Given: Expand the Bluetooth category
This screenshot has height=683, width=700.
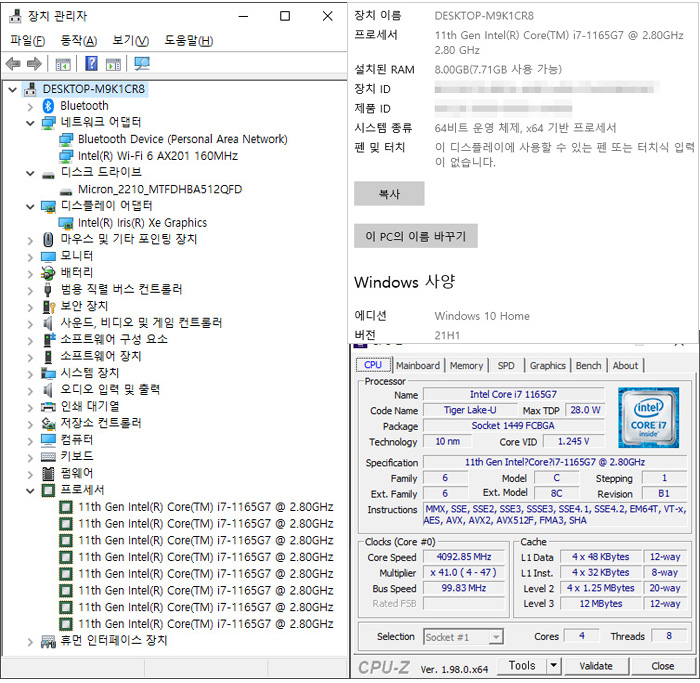Looking at the screenshot, I should tap(30, 107).
